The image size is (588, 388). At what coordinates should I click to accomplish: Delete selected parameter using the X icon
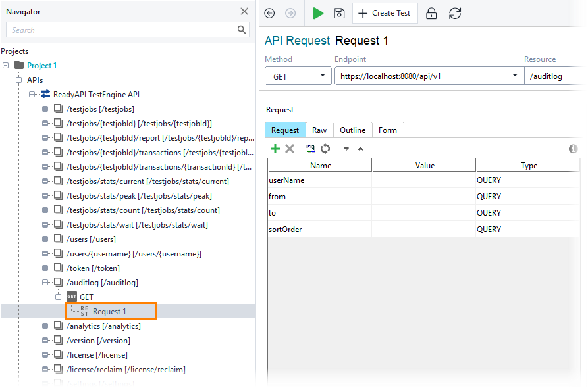click(290, 149)
